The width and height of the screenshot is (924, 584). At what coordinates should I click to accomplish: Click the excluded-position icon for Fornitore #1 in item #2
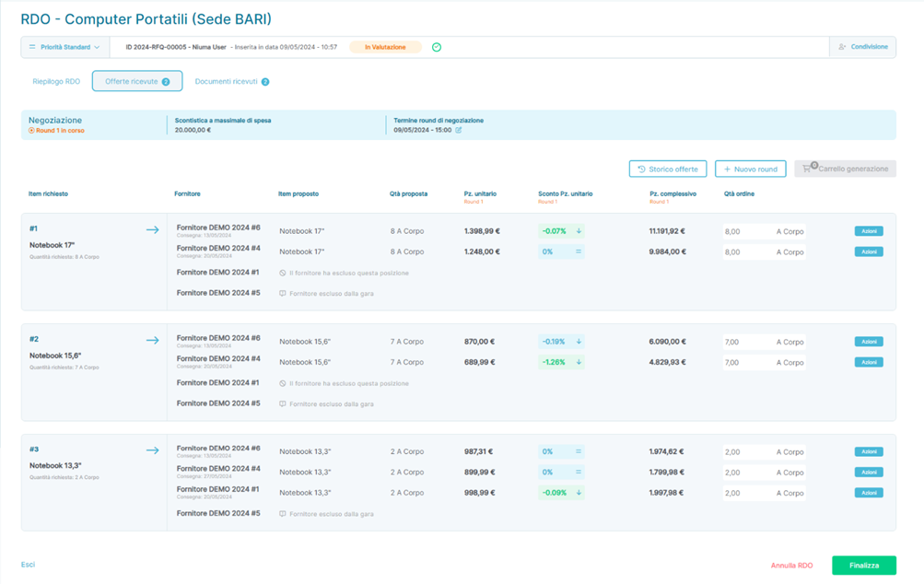point(283,383)
